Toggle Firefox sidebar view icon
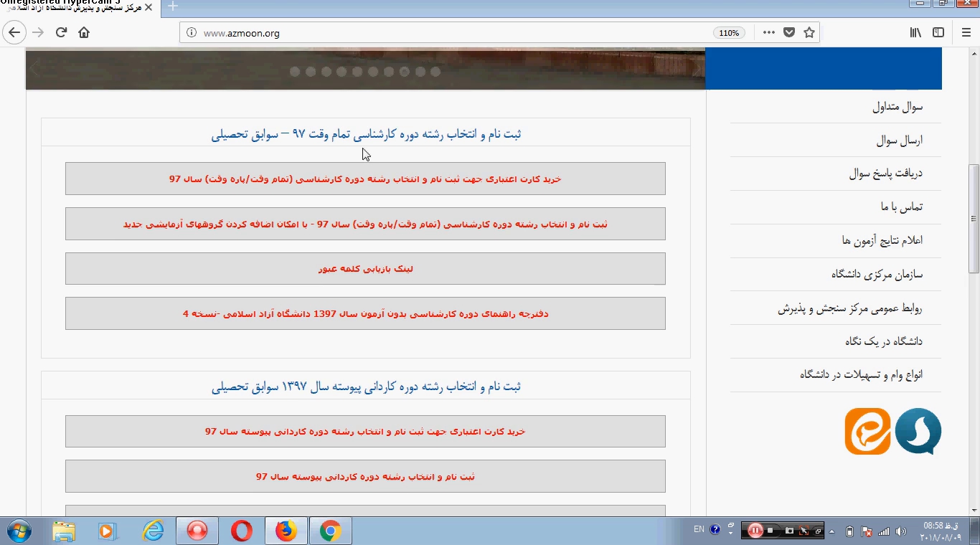 pyautogui.click(x=938, y=32)
